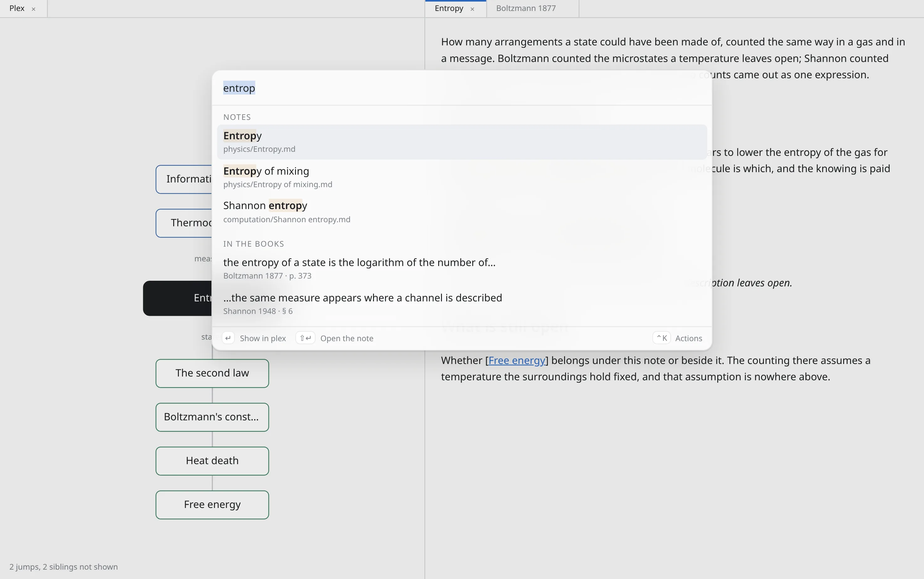Select the Entropy of mixing result
The width and height of the screenshot is (924, 579).
tap(462, 177)
